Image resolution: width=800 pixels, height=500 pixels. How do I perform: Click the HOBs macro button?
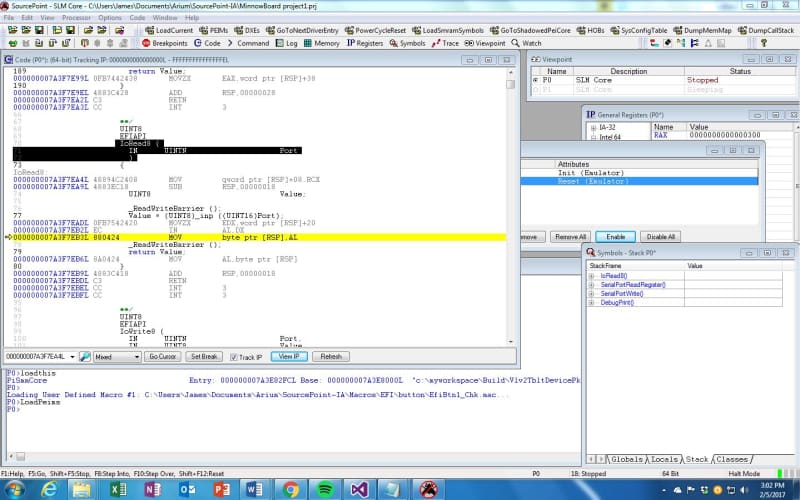click(x=590, y=30)
